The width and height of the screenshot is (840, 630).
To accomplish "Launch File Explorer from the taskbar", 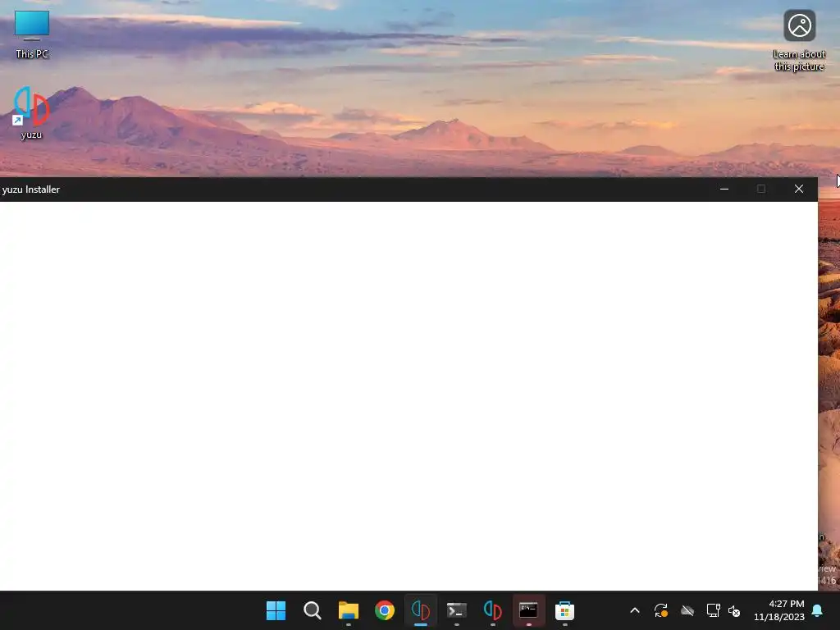I will pos(348,610).
